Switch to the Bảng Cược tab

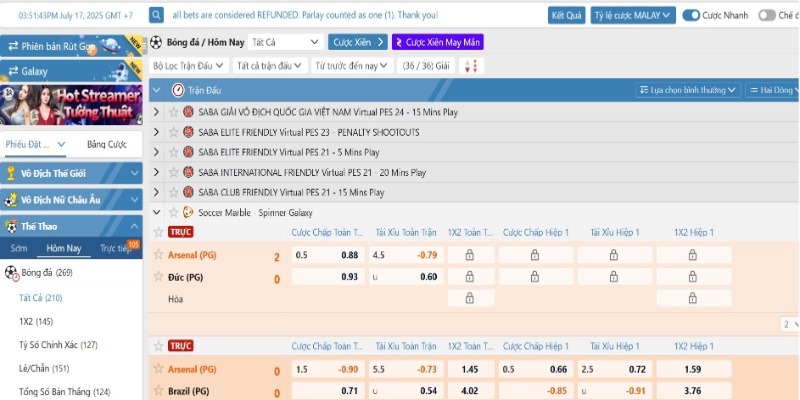tap(107, 145)
